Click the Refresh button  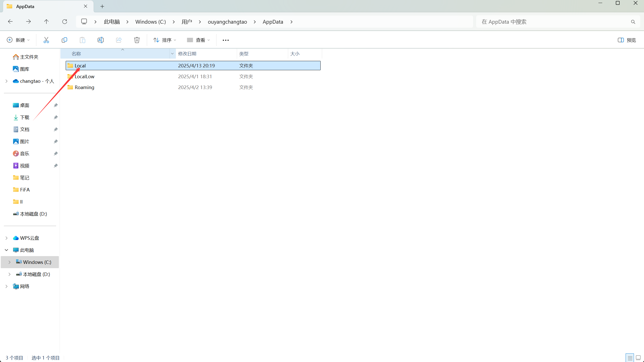65,22
